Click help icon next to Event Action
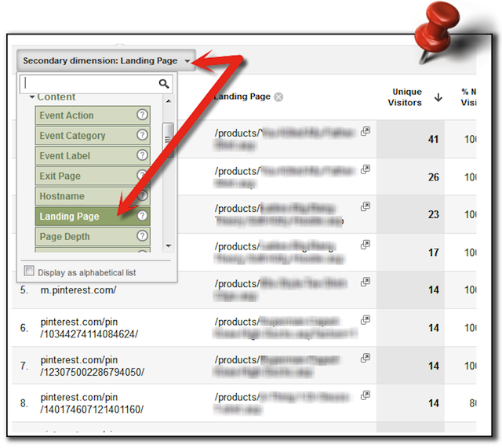The width and height of the screenshot is (502, 448). [142, 115]
